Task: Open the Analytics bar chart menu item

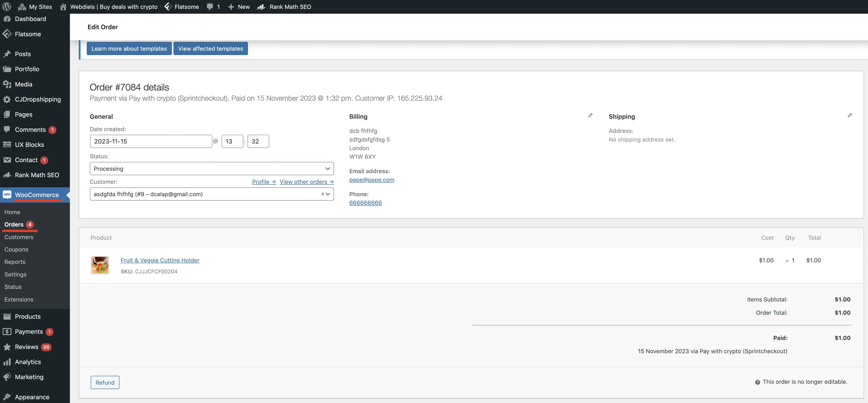Action: (28, 362)
